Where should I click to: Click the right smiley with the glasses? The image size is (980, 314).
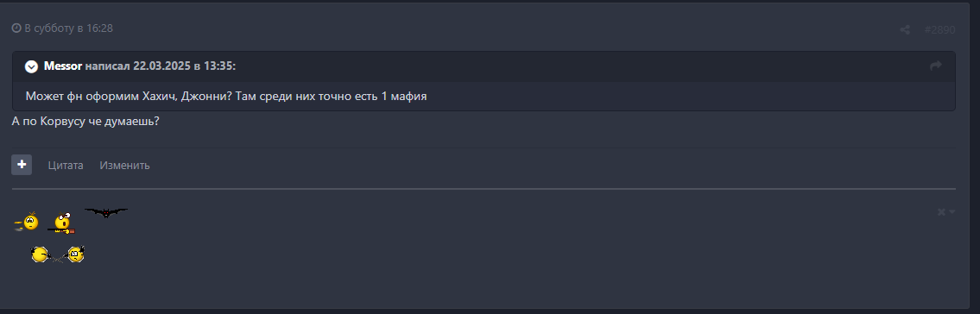coord(76,254)
